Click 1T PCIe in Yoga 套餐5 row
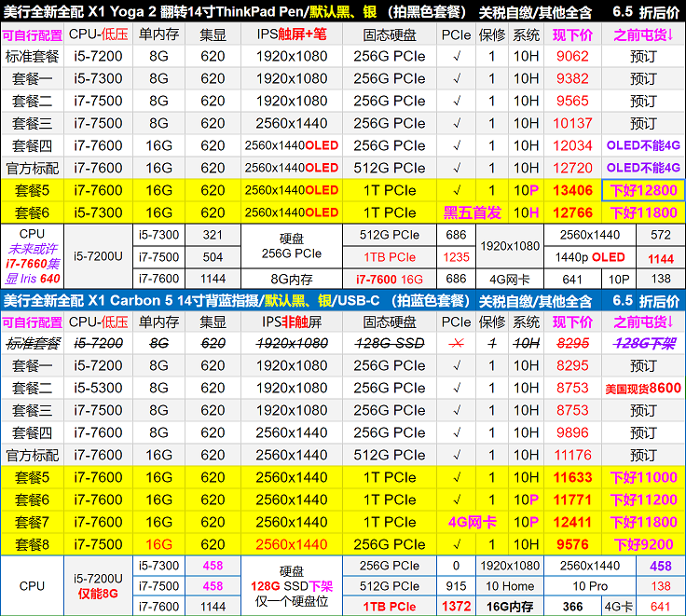Viewport: 686px width, 616px height. [x=390, y=190]
